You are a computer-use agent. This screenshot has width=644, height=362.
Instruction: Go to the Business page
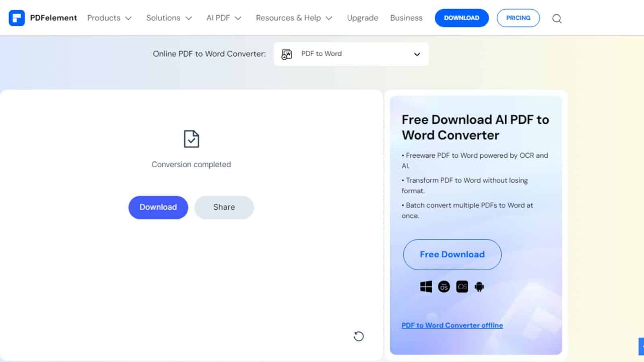[406, 18]
